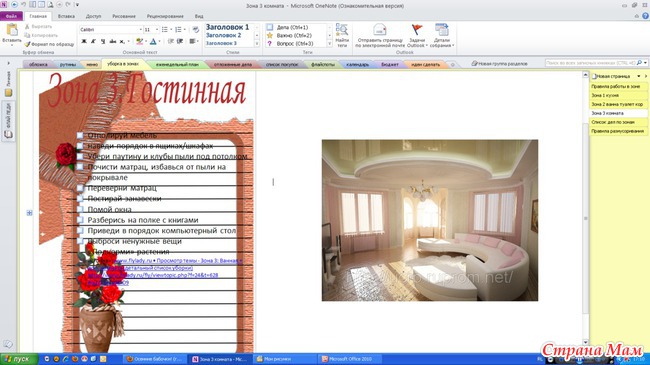This screenshot has width=650, height=365.
Task: Click the Find Tags binoculars icon
Action: tap(342, 30)
